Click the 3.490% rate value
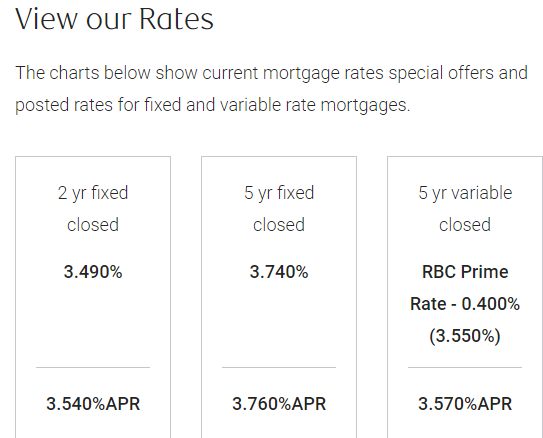The height and width of the screenshot is (438, 543). coord(93,272)
